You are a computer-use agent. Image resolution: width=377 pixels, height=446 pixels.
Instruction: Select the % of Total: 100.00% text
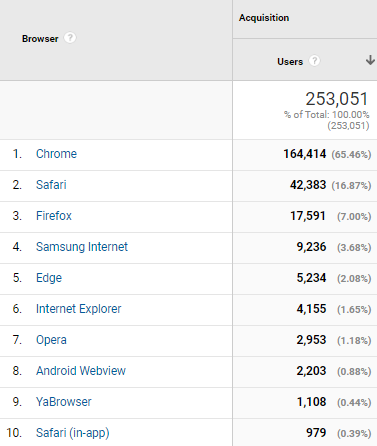pos(326,115)
